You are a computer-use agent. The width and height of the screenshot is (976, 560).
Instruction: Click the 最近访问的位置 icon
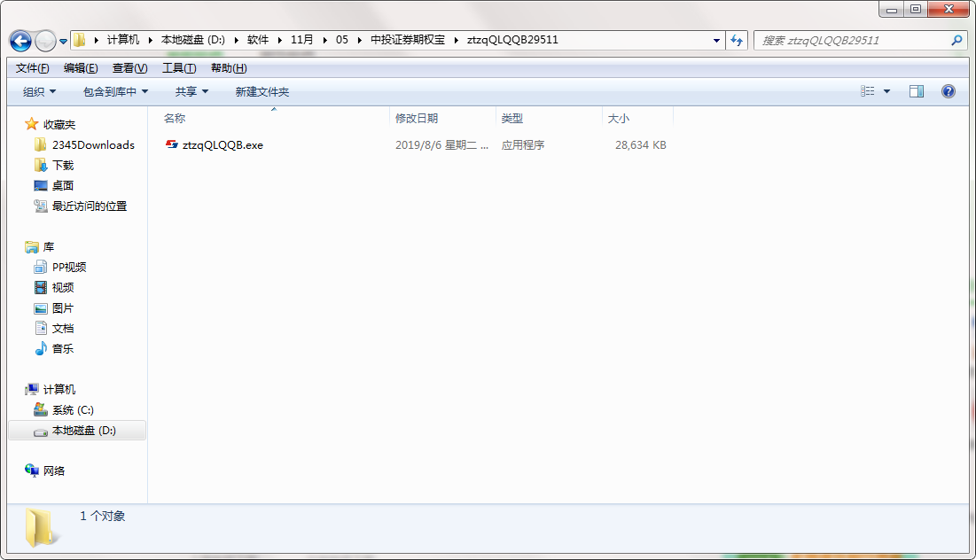click(41, 206)
